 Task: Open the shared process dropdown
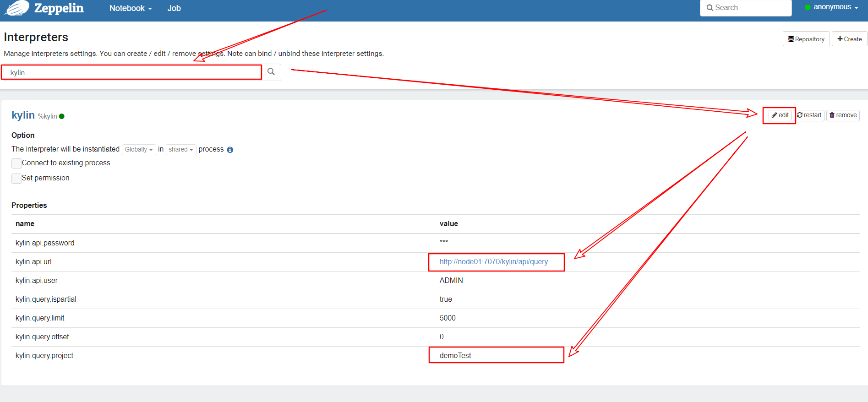coord(181,150)
